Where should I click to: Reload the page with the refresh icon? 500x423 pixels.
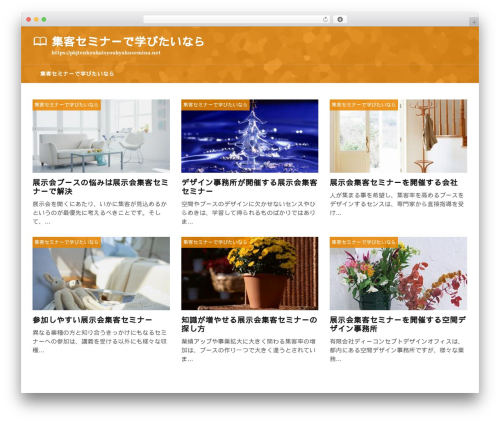(x=325, y=20)
